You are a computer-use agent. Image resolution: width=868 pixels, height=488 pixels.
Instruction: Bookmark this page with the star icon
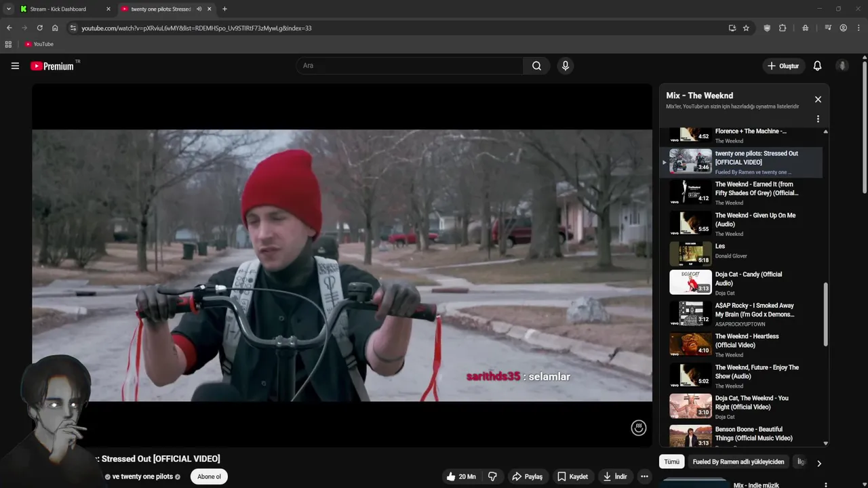coord(746,28)
